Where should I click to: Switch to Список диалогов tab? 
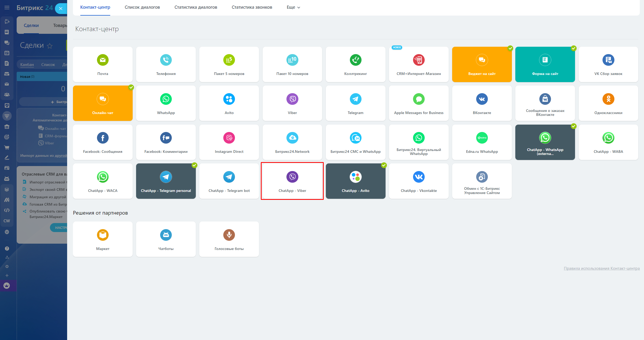click(x=142, y=7)
